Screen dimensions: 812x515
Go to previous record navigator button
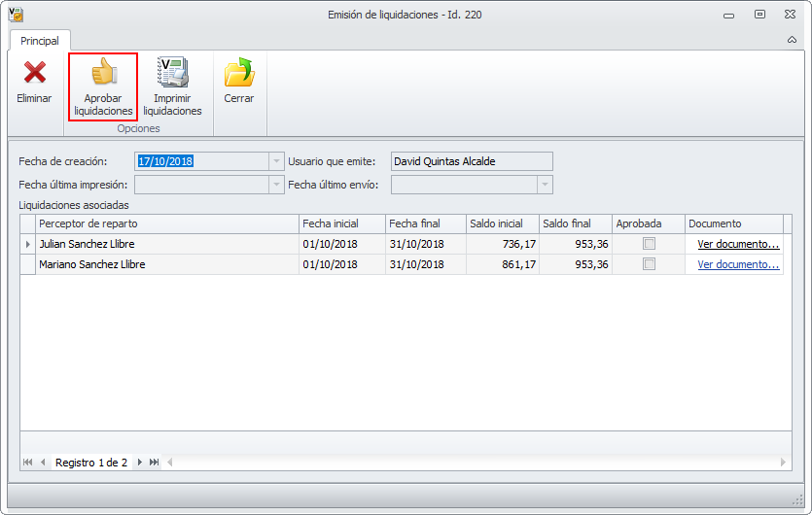43,463
